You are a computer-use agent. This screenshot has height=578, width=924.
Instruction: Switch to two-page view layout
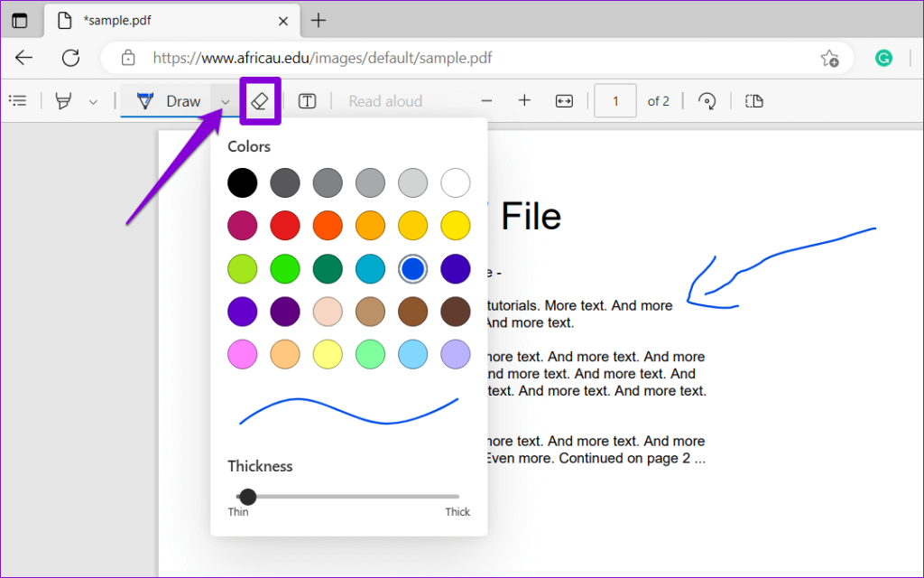[754, 100]
